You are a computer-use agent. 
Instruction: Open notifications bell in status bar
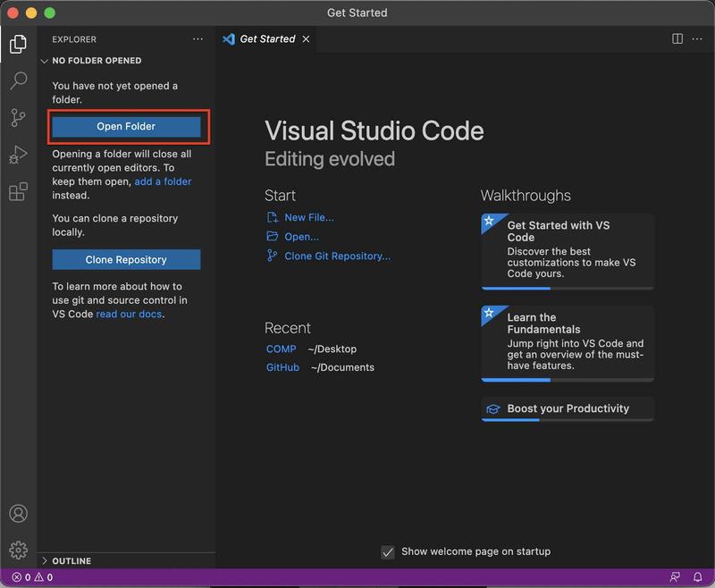698,577
